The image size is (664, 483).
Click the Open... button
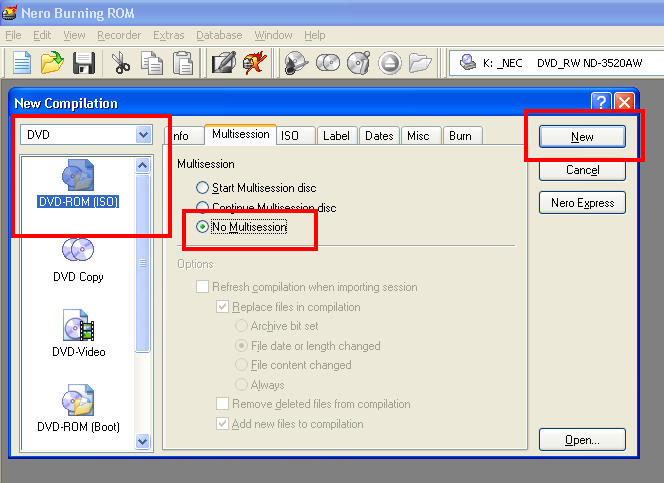click(582, 440)
